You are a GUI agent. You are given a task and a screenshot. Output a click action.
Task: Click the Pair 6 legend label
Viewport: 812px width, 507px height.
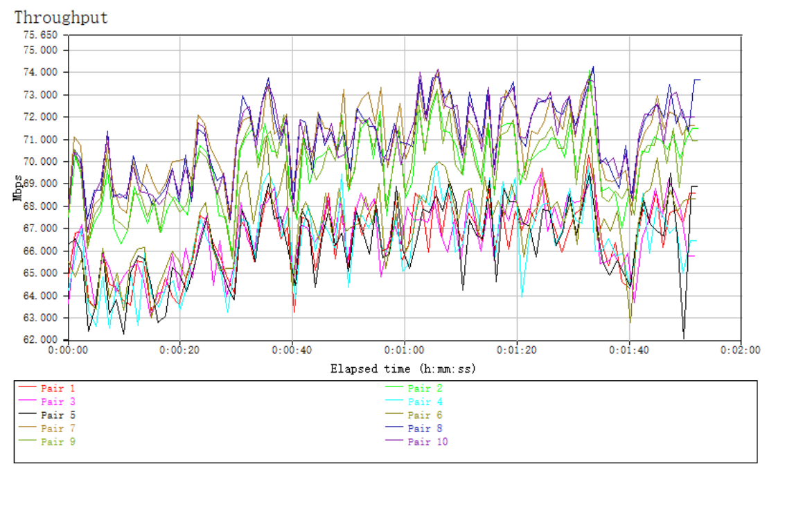point(425,416)
